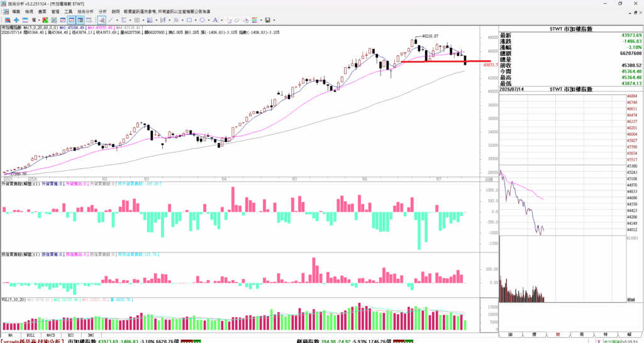This screenshot has height=343, width=644.
Task: Expand the fan lines tool dropdown arrow
Action: tap(157, 19)
